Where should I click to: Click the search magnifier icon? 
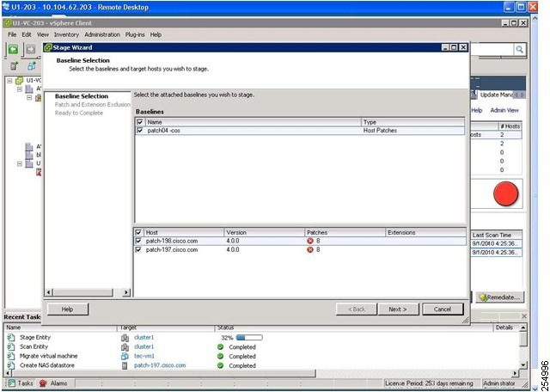[519, 50]
